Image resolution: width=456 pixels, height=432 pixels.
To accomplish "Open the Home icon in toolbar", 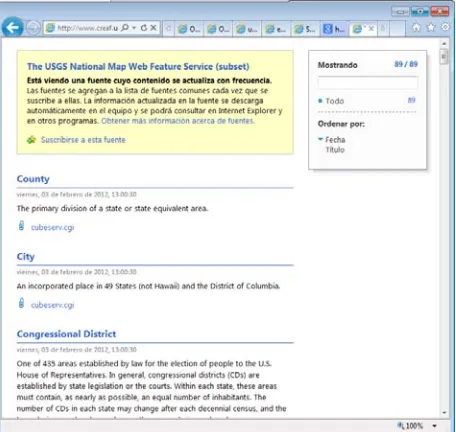I will 416,28.
